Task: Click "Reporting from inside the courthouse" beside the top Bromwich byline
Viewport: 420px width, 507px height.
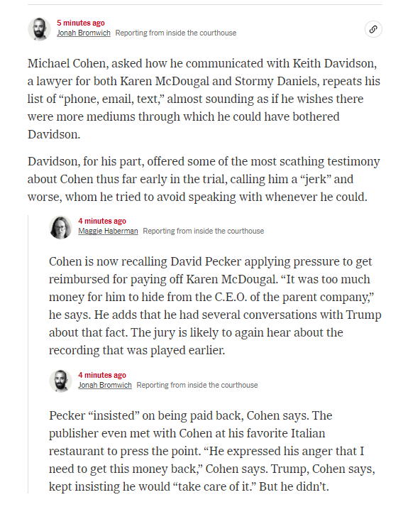Action: tap(176, 33)
